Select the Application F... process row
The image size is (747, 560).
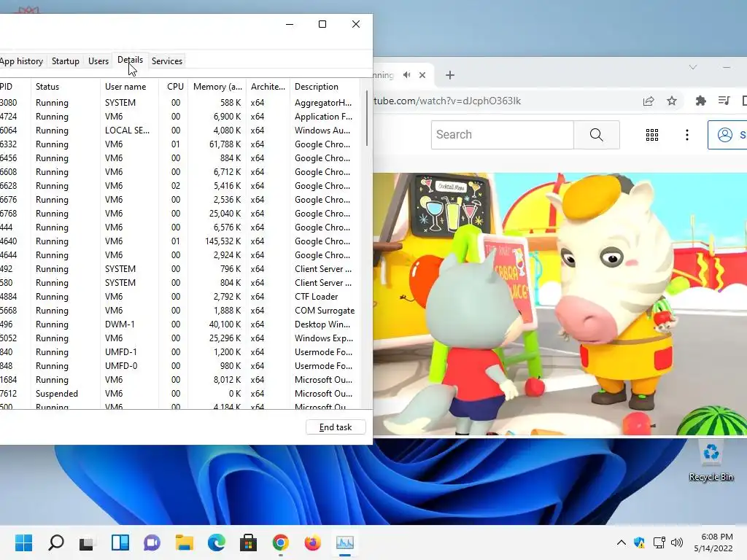180,117
